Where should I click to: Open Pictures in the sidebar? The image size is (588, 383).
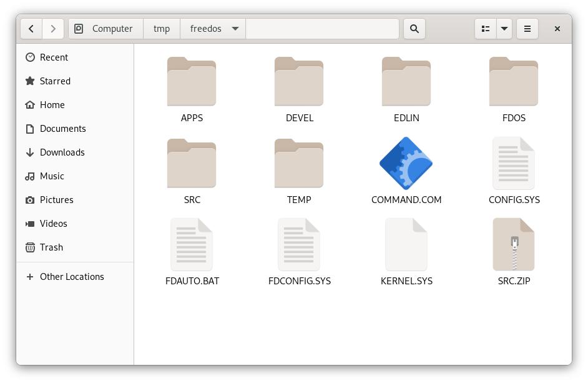(75, 200)
